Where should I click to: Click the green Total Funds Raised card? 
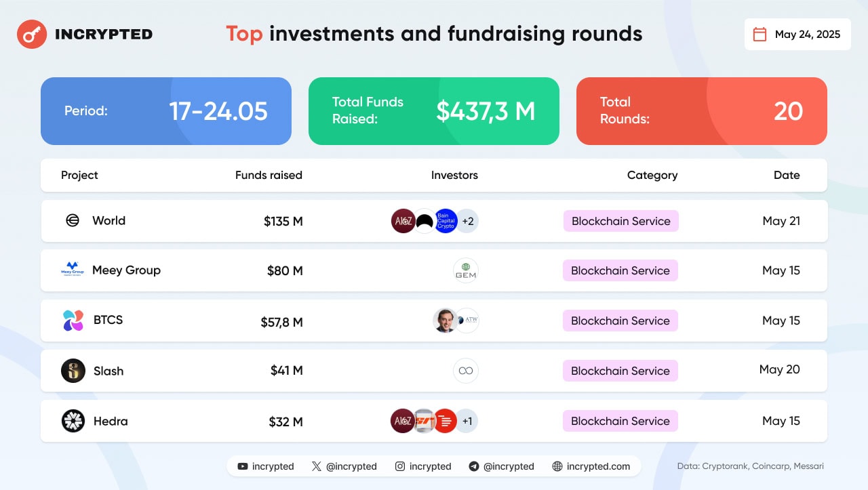pos(433,111)
